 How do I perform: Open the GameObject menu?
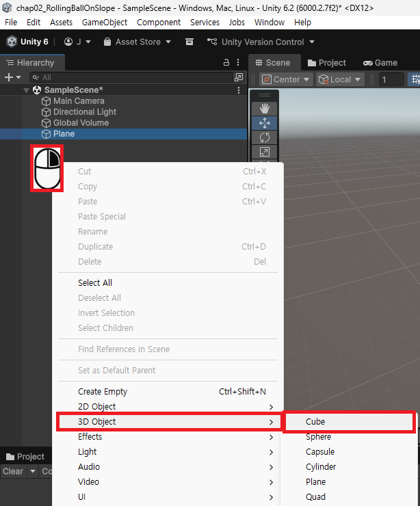[x=105, y=23]
